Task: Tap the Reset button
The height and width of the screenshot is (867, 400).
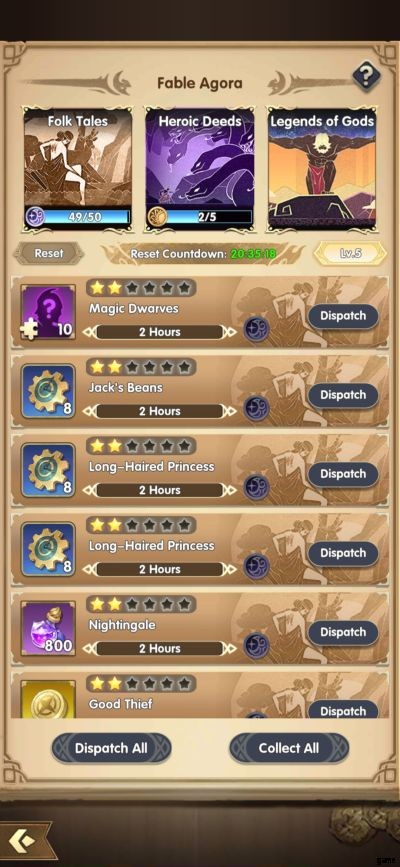Action: (x=49, y=254)
